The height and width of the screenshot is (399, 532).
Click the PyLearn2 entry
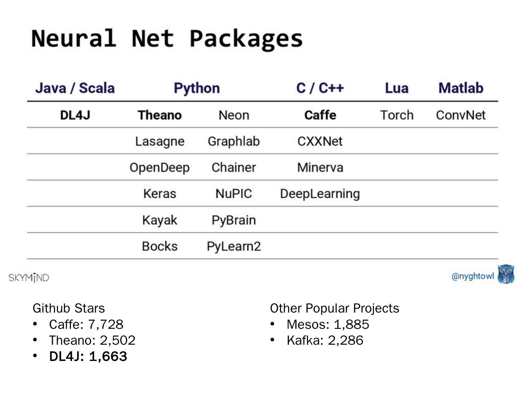point(233,246)
